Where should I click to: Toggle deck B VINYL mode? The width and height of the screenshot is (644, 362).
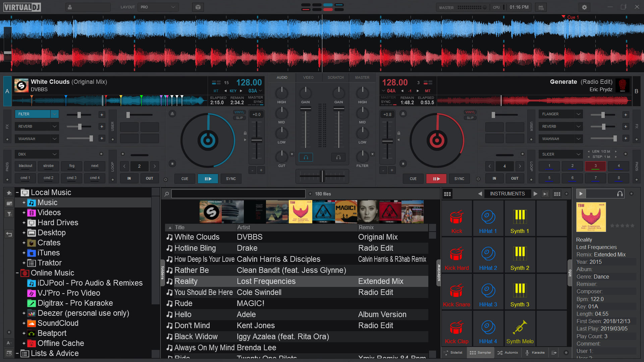pos(470,112)
